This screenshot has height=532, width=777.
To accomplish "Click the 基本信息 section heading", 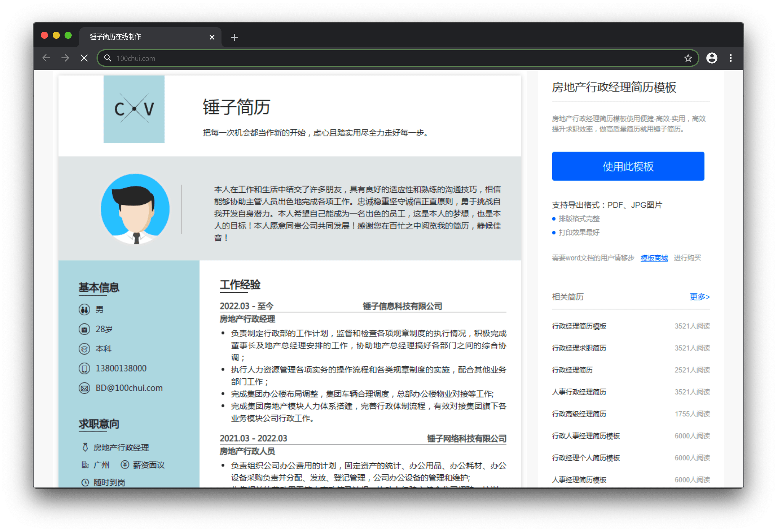I will 99,287.
